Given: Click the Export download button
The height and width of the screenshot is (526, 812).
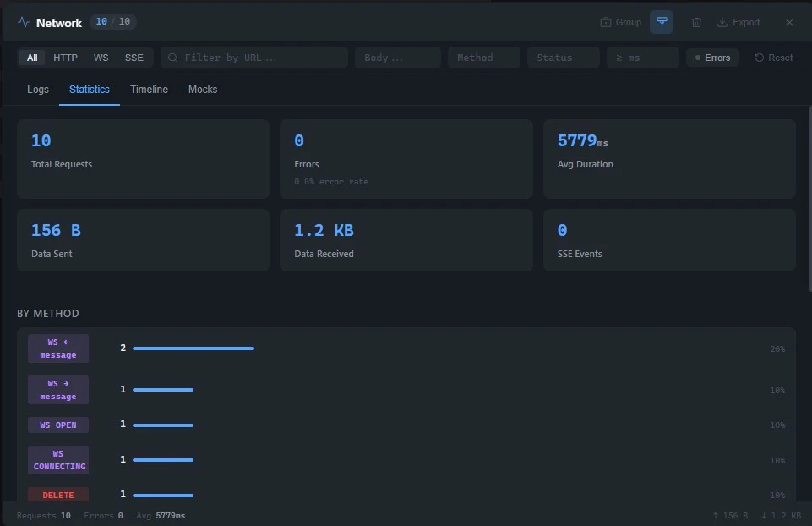Looking at the screenshot, I should tap(738, 23).
